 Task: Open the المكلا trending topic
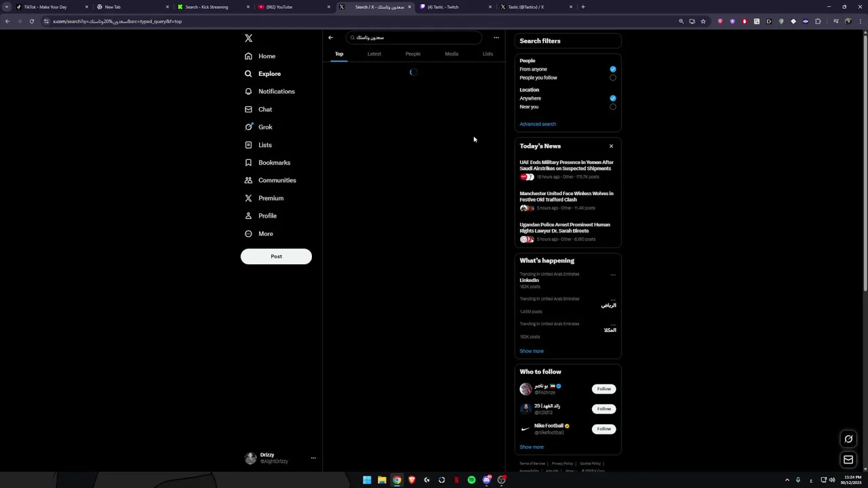pos(610,330)
